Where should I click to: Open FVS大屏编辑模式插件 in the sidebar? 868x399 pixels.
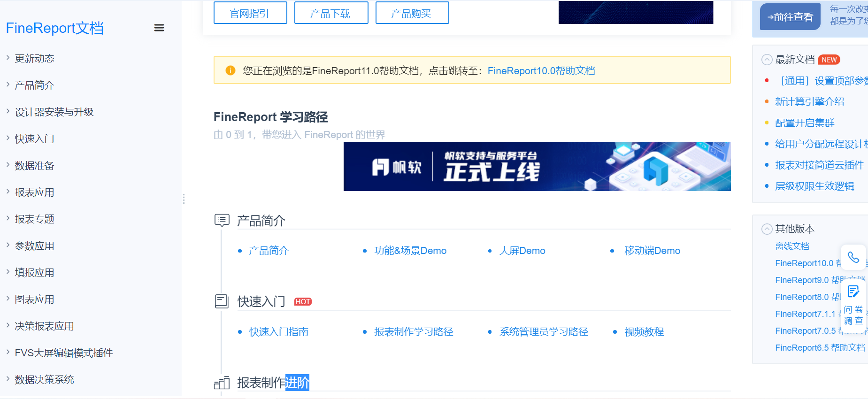(x=64, y=353)
